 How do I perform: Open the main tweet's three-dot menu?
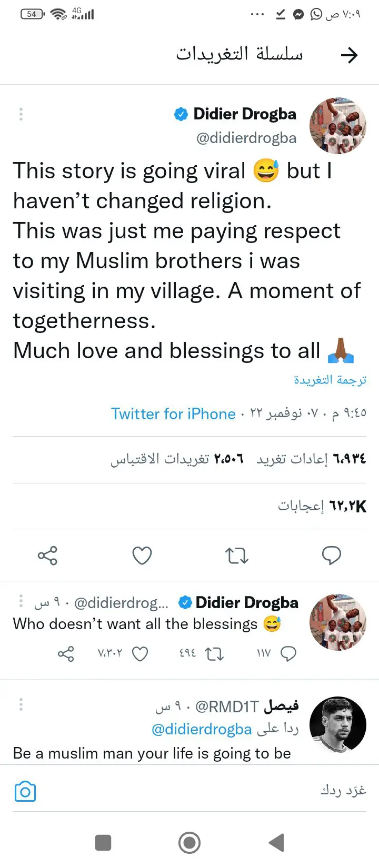click(x=21, y=114)
